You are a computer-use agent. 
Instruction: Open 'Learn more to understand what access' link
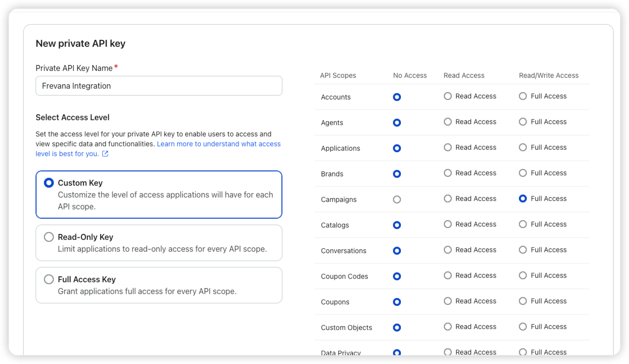point(219,144)
